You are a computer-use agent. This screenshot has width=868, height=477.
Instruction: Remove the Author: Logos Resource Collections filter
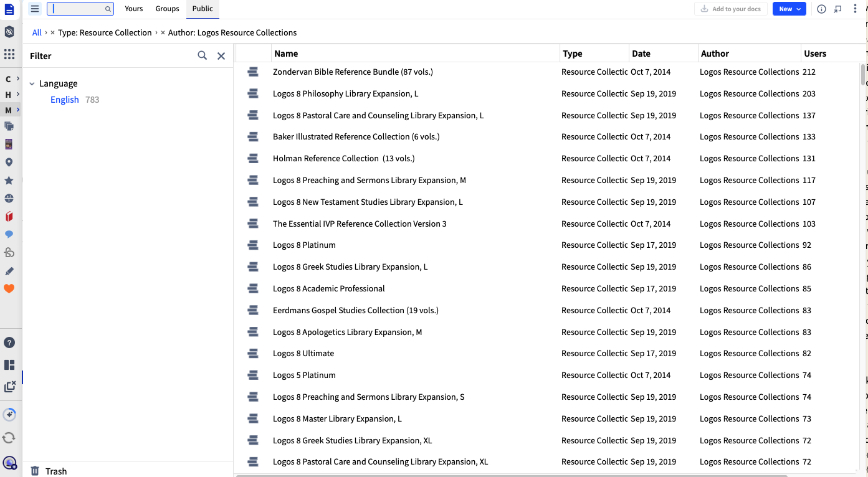(163, 32)
